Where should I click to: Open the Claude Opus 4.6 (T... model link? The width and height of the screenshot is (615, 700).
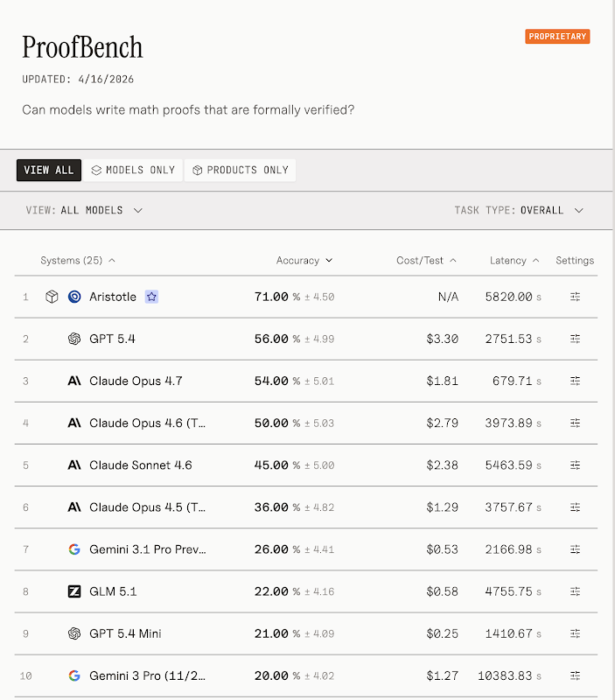[147, 423]
